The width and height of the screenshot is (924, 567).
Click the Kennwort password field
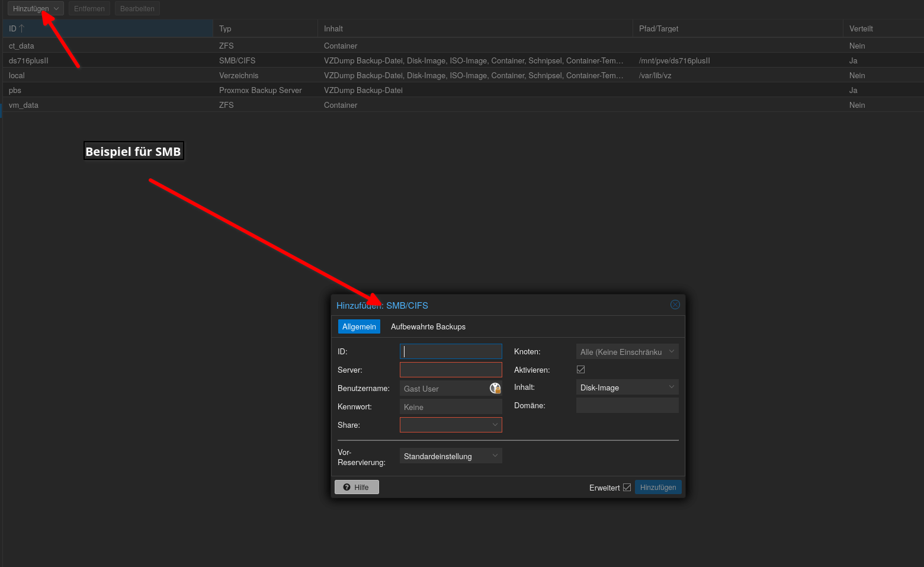(450, 407)
